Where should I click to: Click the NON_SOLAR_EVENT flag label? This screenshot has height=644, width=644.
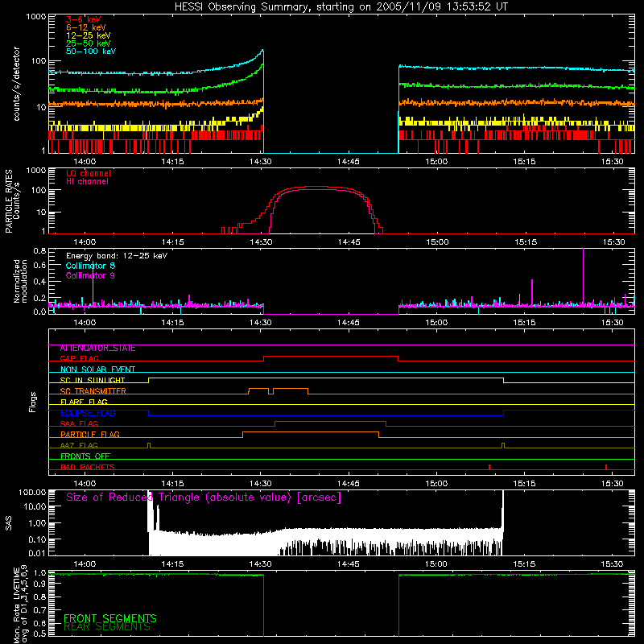point(97,369)
